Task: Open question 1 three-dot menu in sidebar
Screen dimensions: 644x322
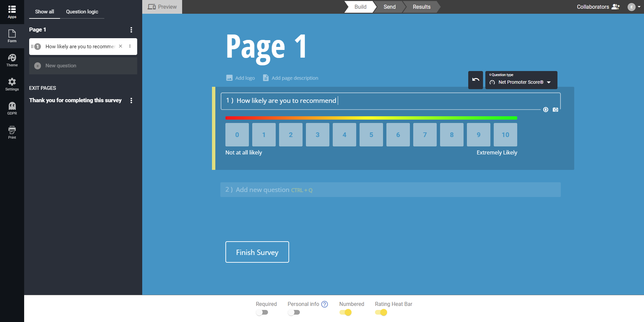Action: click(130, 46)
